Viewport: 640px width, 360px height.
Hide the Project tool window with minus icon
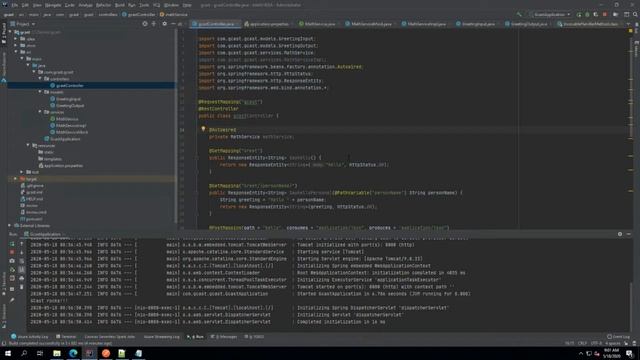pyautogui.click(x=173, y=24)
